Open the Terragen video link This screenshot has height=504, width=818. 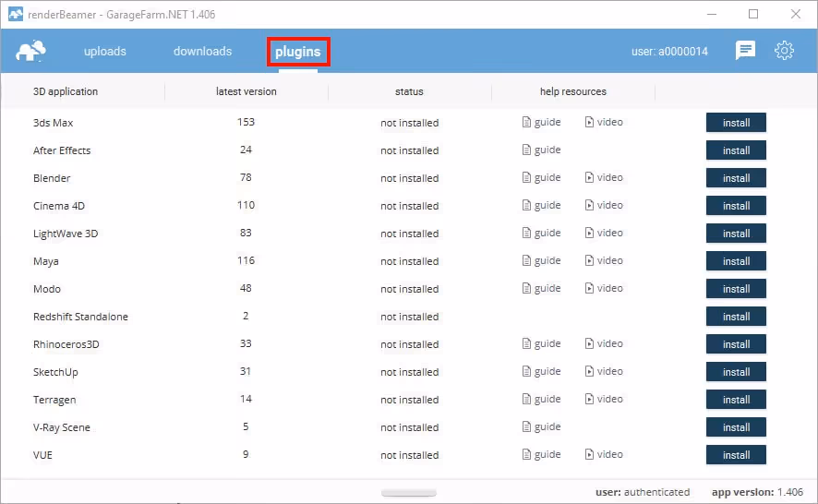point(604,399)
